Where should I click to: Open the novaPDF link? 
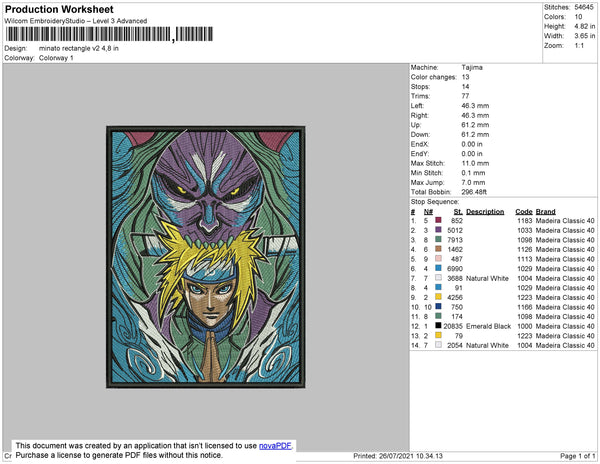275,446
